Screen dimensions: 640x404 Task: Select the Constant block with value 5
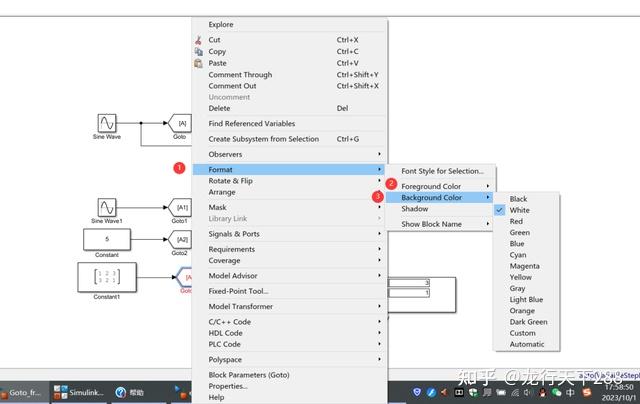tap(107, 239)
